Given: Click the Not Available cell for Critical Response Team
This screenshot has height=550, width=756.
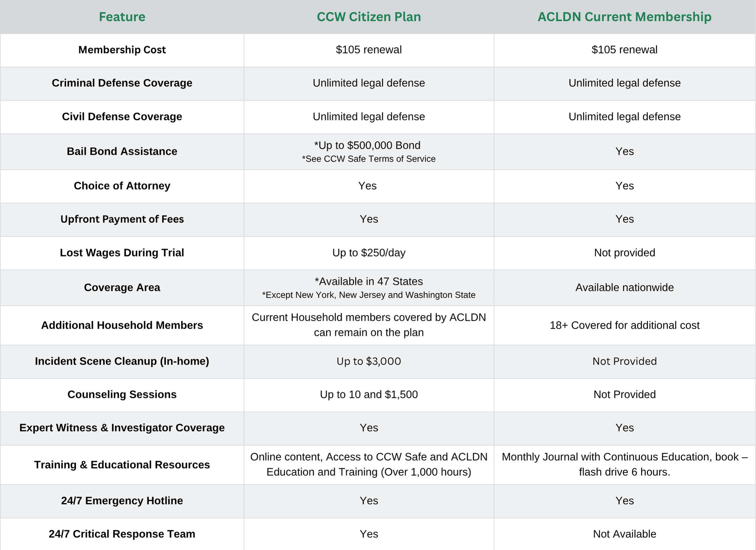Looking at the screenshot, I should click(x=624, y=534).
